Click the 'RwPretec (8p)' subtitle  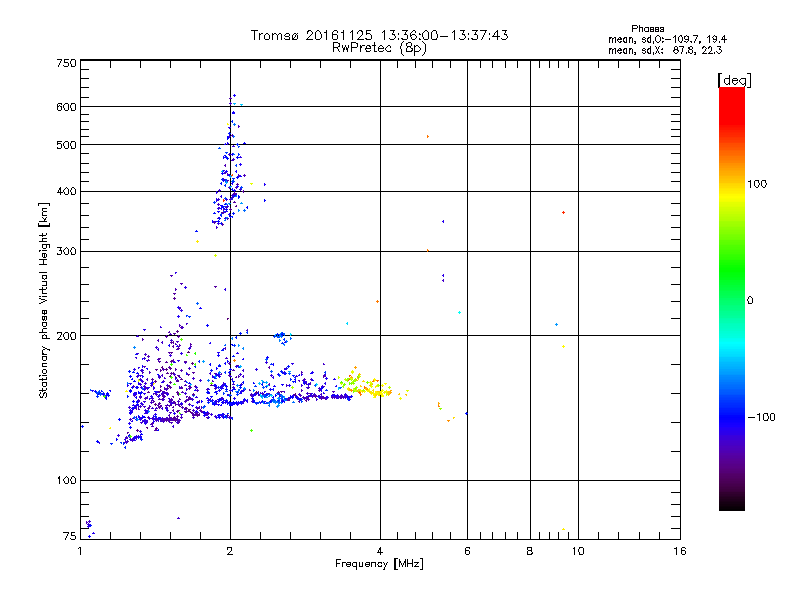point(379,48)
